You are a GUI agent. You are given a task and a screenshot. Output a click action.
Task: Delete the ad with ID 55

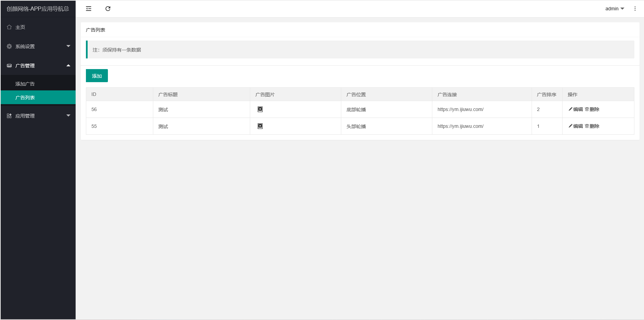click(x=592, y=126)
